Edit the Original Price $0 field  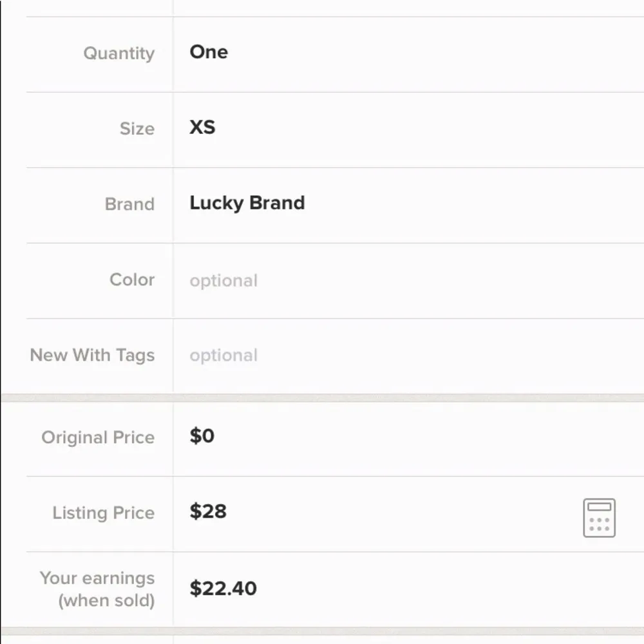coord(202,437)
